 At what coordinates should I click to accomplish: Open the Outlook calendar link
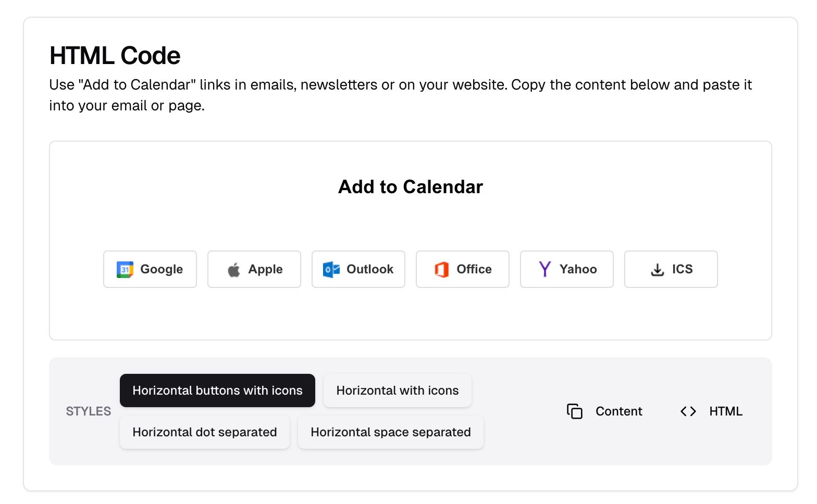[x=358, y=269]
